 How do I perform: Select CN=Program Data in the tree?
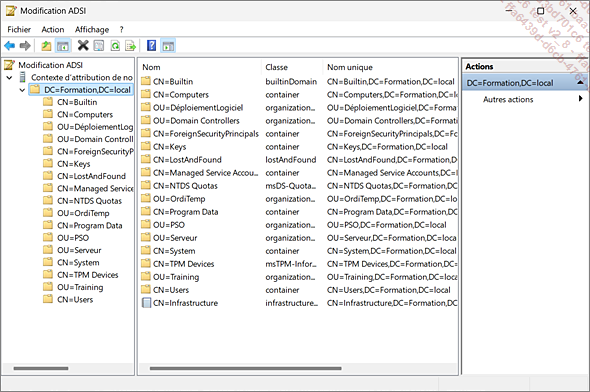click(x=90, y=226)
